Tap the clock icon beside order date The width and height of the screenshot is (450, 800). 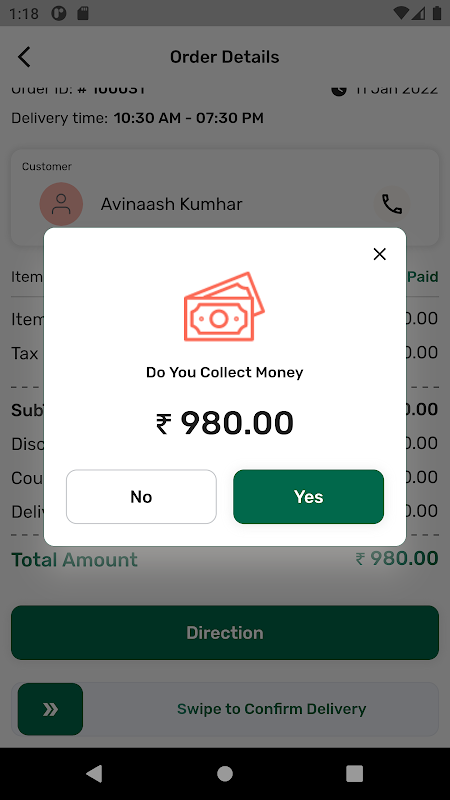pyautogui.click(x=339, y=90)
